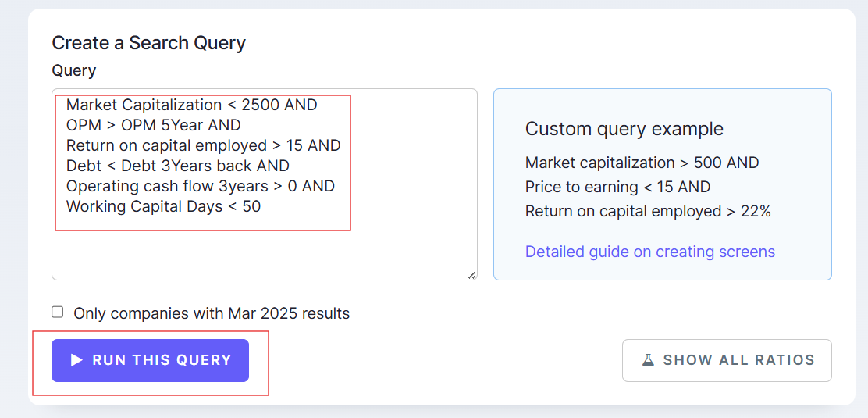868x418 pixels.
Task: Open SHOW ALL RATIOS button
Action: pyautogui.click(x=727, y=360)
